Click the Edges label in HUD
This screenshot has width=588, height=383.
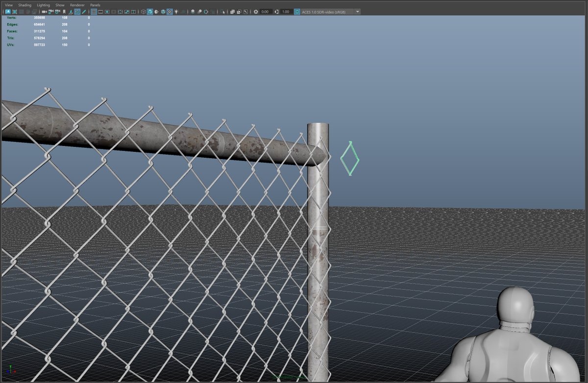point(12,24)
